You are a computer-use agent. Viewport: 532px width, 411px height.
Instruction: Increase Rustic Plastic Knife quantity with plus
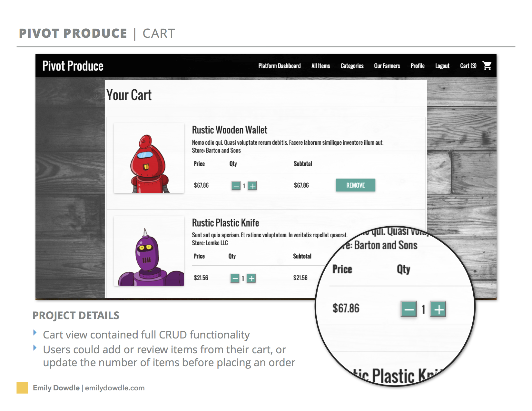pos(251,278)
